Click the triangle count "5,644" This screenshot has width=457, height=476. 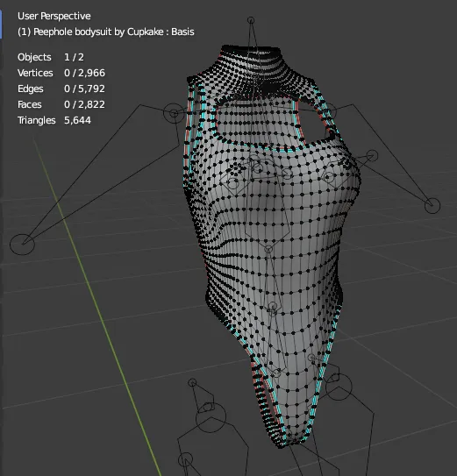coord(77,120)
